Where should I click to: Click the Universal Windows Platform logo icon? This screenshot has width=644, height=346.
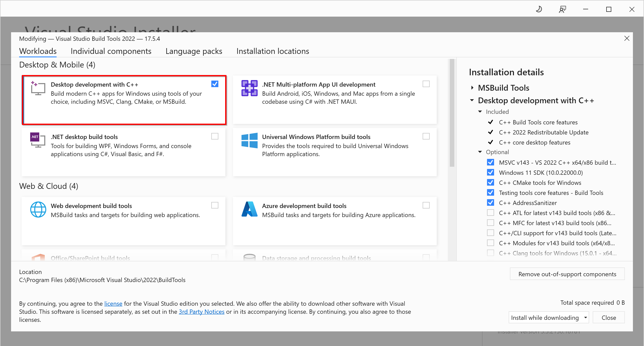coord(249,140)
